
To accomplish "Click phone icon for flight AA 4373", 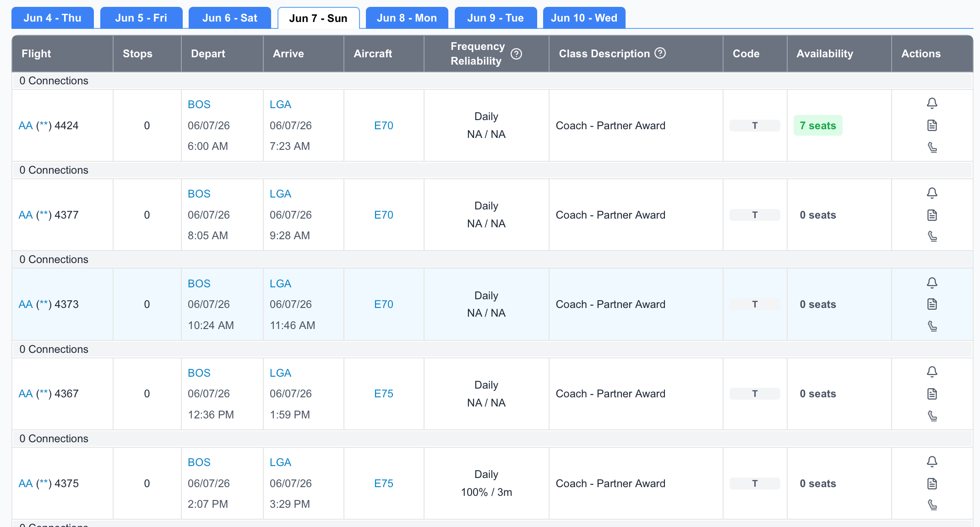I will pos(932,326).
